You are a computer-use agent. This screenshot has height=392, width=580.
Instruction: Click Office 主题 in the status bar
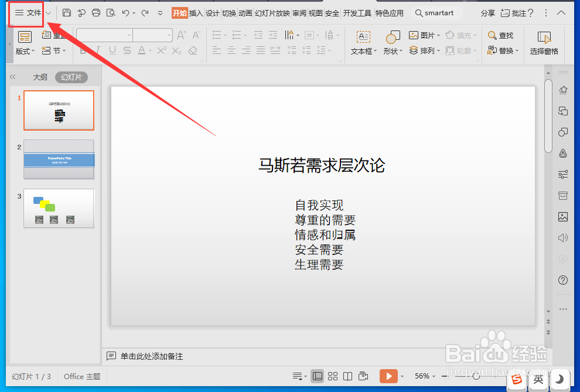(81, 376)
